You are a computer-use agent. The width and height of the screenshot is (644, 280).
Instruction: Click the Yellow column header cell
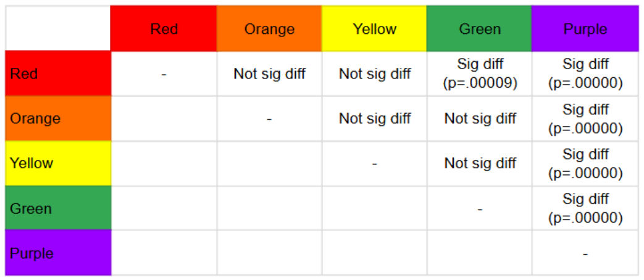(375, 28)
